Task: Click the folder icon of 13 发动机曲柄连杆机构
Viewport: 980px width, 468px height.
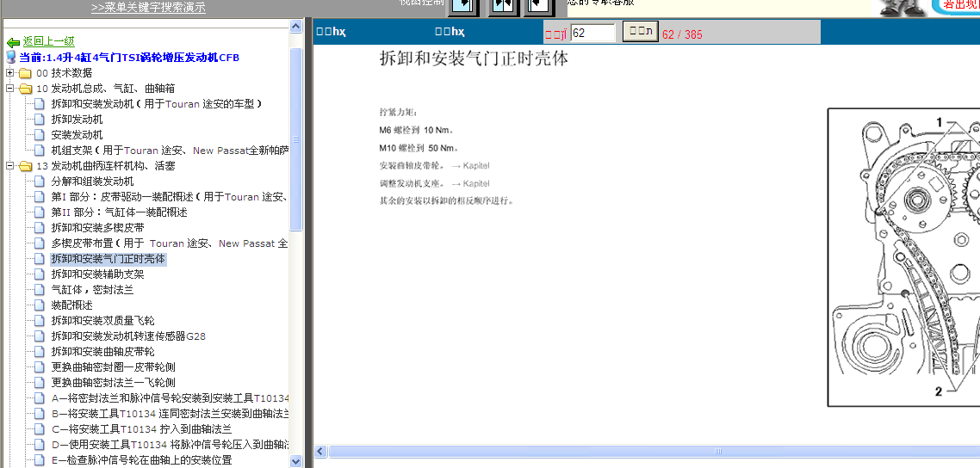Action: 25,166
